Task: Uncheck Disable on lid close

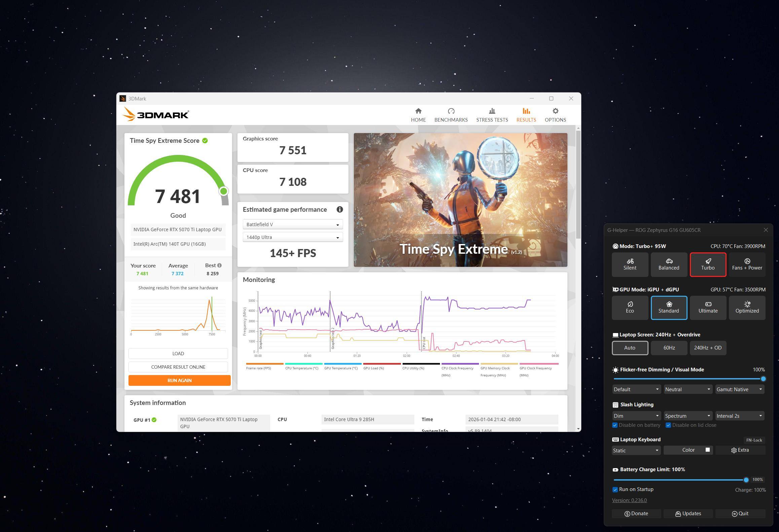Action: click(x=668, y=425)
